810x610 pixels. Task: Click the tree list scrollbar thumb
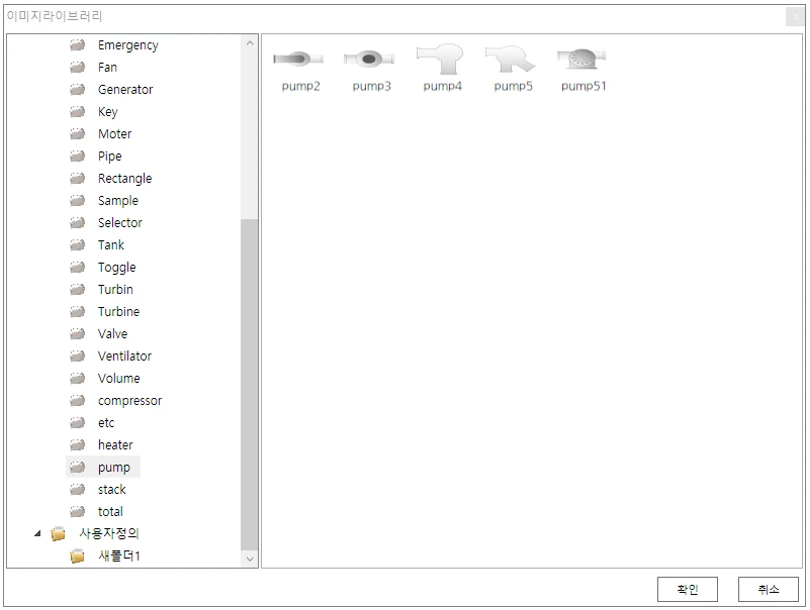(x=250, y=385)
